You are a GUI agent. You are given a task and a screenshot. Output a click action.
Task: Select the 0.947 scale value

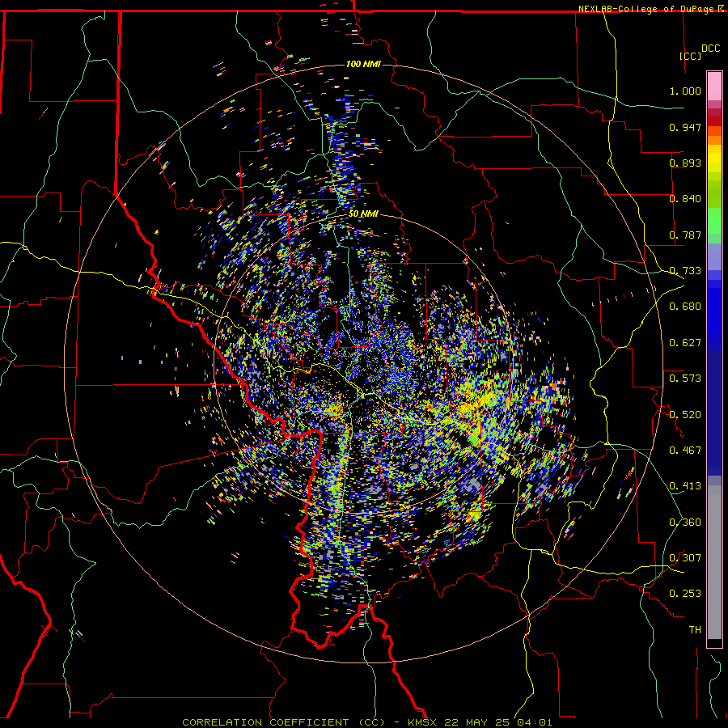(x=685, y=127)
